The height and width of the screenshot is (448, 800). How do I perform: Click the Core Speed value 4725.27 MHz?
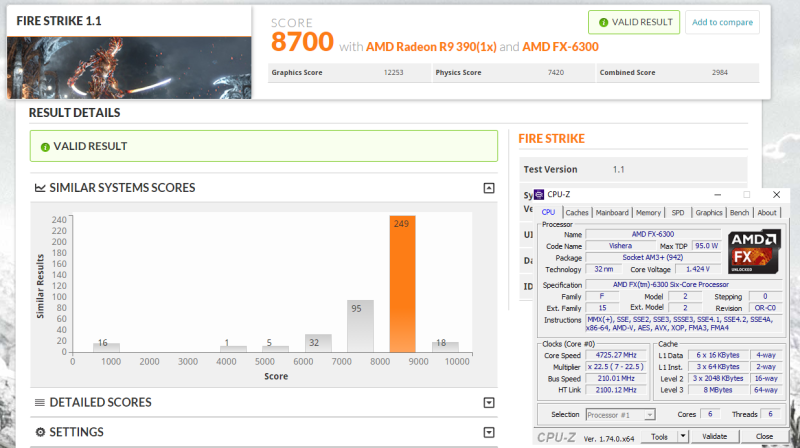point(616,355)
